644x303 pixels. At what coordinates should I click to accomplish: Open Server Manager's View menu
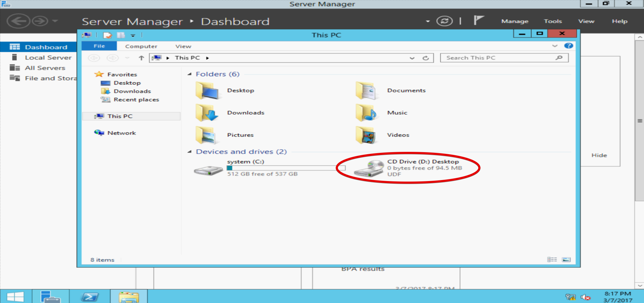click(x=586, y=21)
